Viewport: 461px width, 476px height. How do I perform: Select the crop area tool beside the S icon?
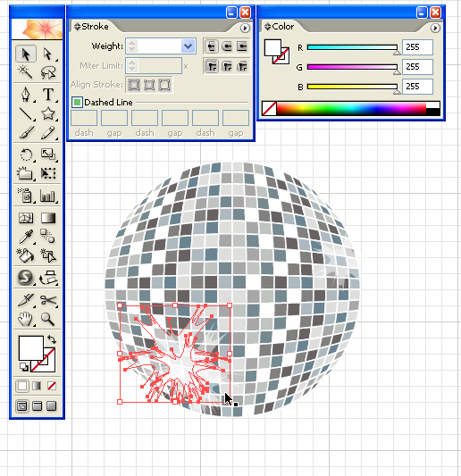point(48,277)
